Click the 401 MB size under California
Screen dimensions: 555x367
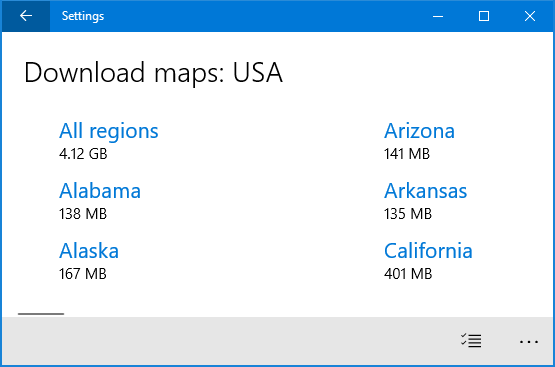[408, 274]
